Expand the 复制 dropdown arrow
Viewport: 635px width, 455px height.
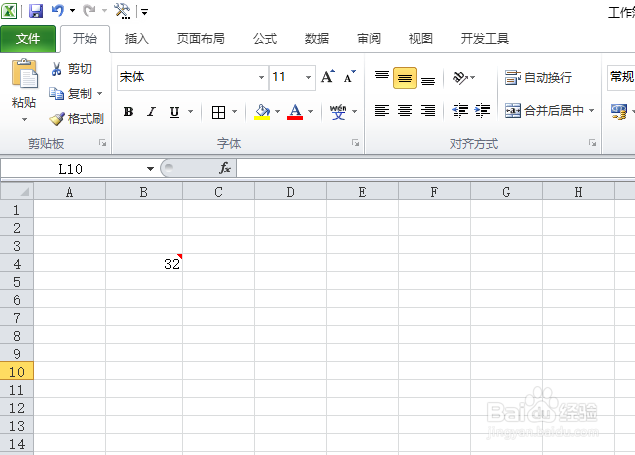coord(99,94)
